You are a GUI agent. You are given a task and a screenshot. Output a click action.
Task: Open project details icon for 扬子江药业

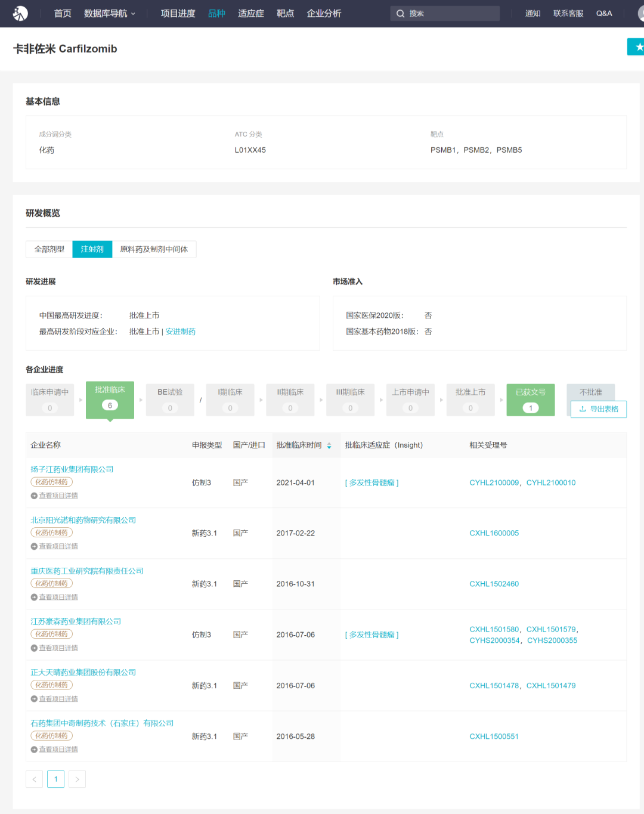point(34,496)
